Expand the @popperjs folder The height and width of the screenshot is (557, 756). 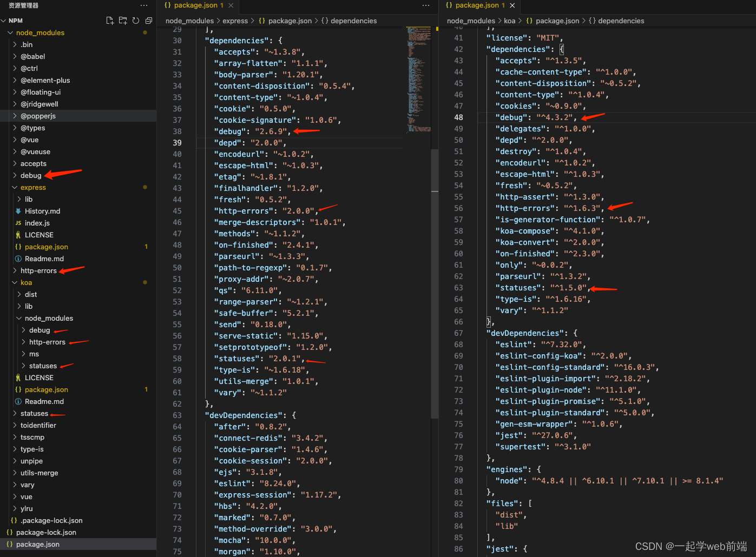click(x=15, y=116)
